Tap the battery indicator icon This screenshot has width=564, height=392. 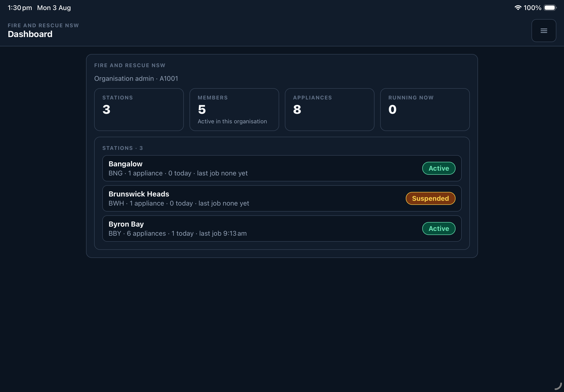550,8
